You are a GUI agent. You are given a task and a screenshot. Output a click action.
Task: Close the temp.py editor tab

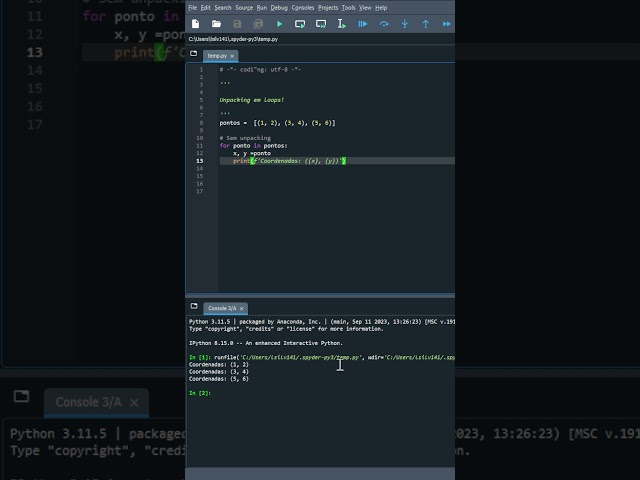(232, 56)
